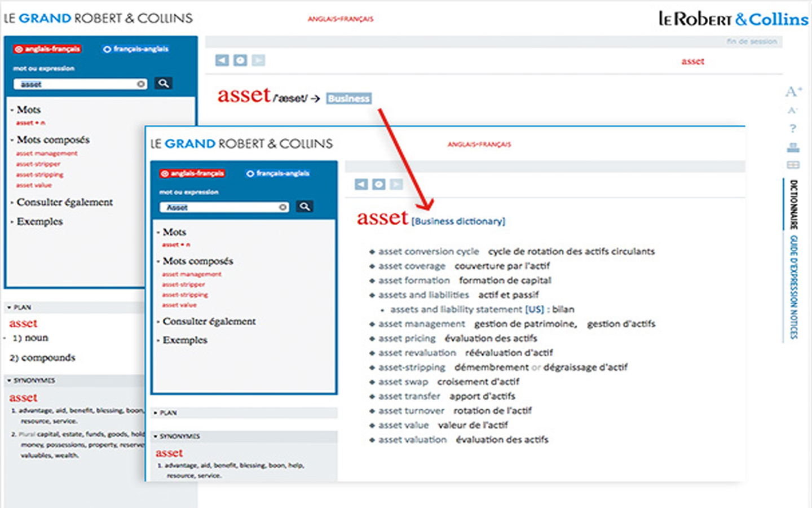Open asset value link in the rear window

coord(34,185)
